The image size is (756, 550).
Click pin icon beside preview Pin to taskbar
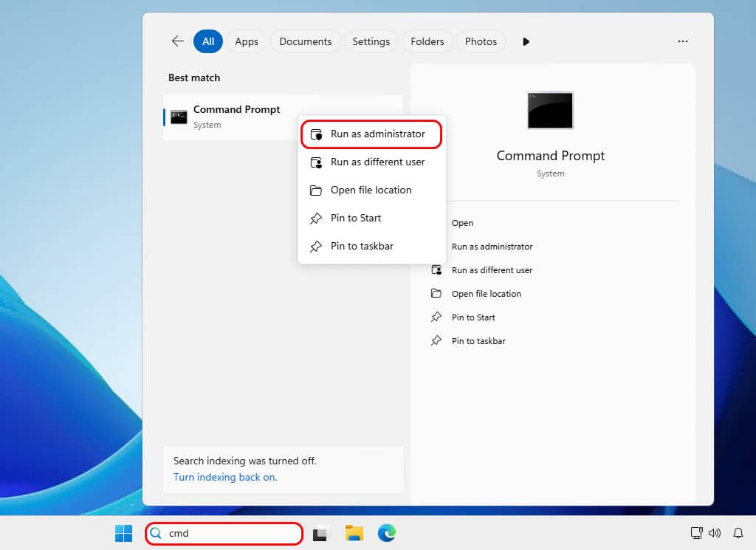click(x=436, y=340)
